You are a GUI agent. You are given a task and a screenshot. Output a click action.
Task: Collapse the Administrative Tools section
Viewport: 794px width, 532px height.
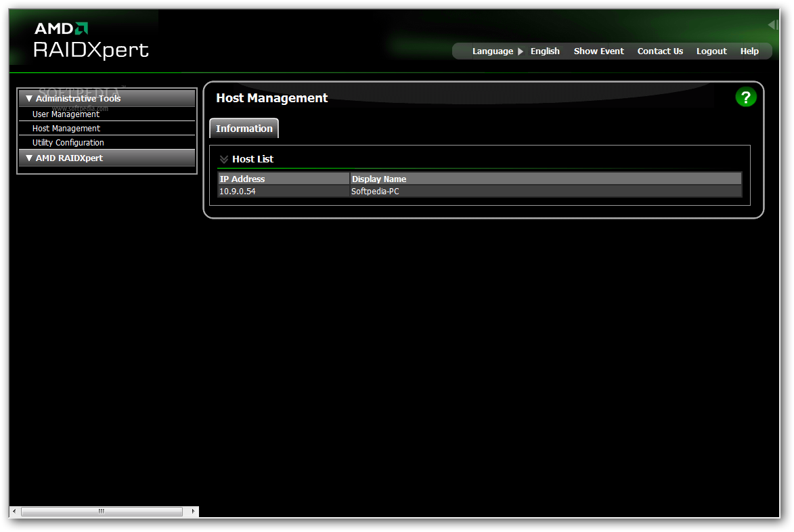(29, 98)
